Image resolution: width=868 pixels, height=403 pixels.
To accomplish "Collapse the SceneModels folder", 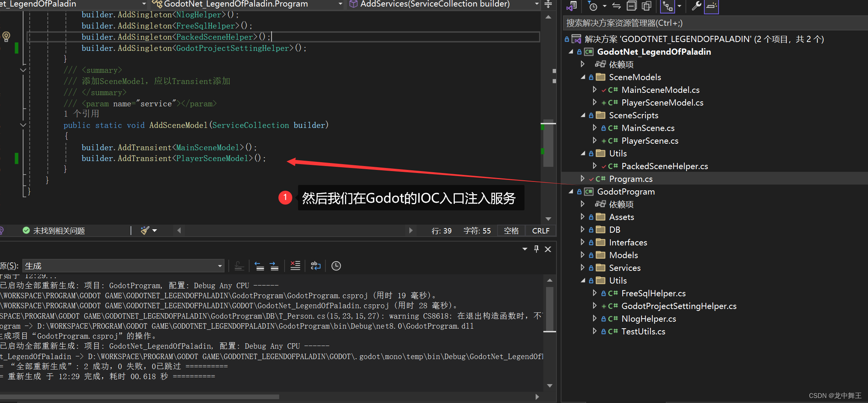I will pos(583,77).
